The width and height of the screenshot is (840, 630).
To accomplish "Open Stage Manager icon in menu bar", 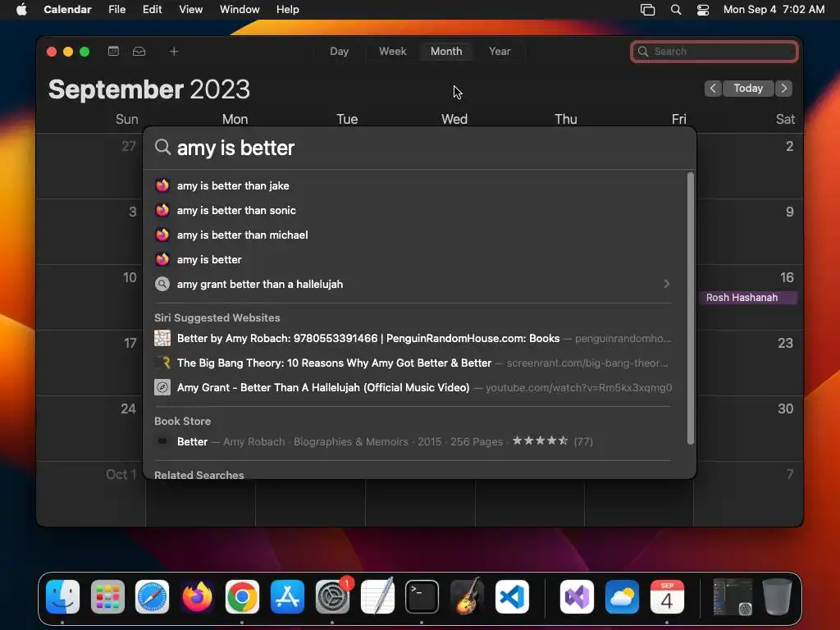I will pyautogui.click(x=648, y=10).
